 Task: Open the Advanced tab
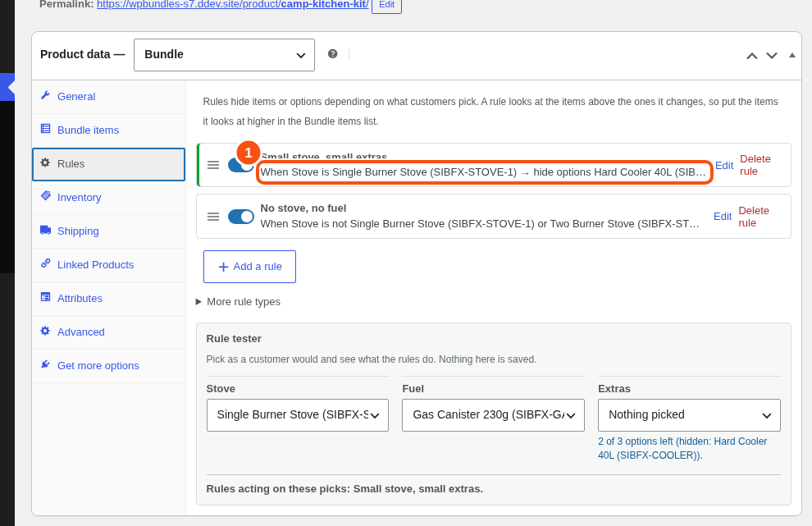click(109, 332)
